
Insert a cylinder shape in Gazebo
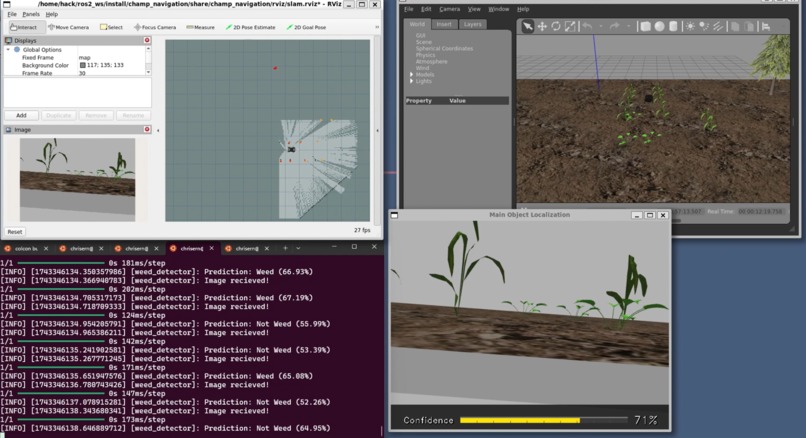673,26
